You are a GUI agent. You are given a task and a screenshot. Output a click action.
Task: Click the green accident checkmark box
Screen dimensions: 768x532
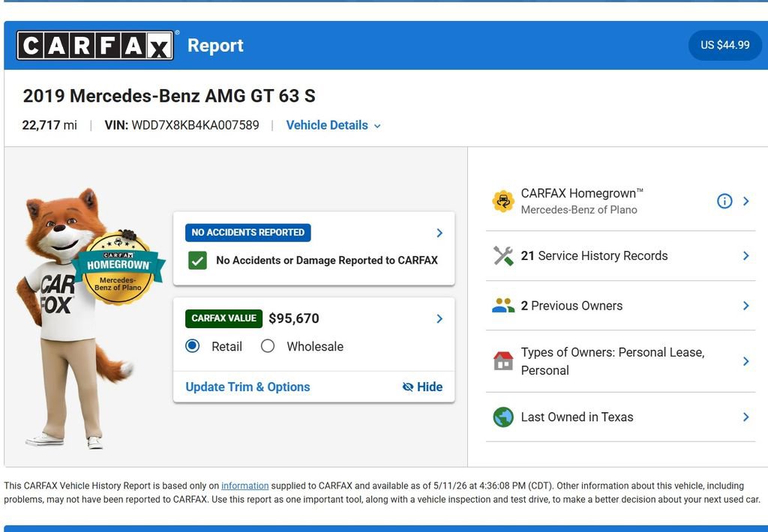[197, 260]
